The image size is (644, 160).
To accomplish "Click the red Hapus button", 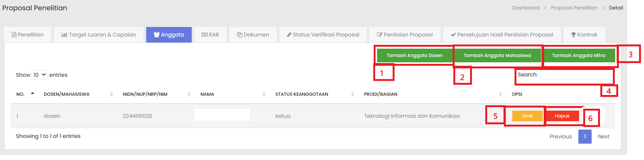I will coord(562,116).
